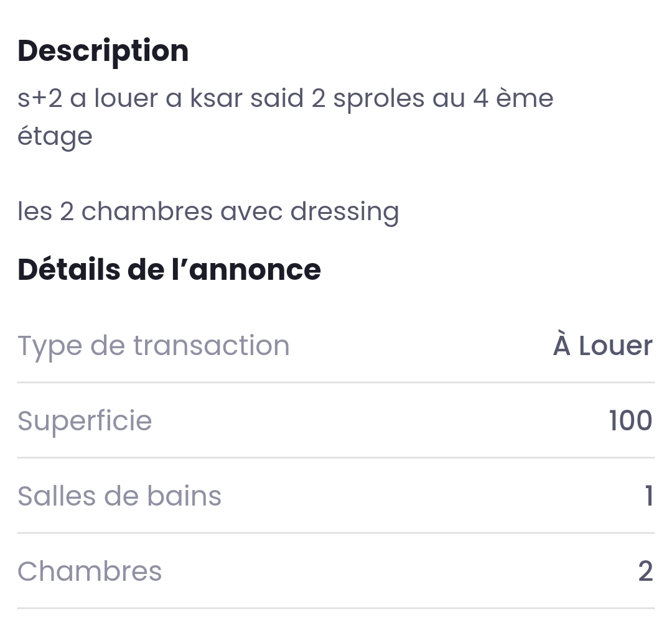
Task: Click the Chambres value 2
Action: tap(645, 571)
